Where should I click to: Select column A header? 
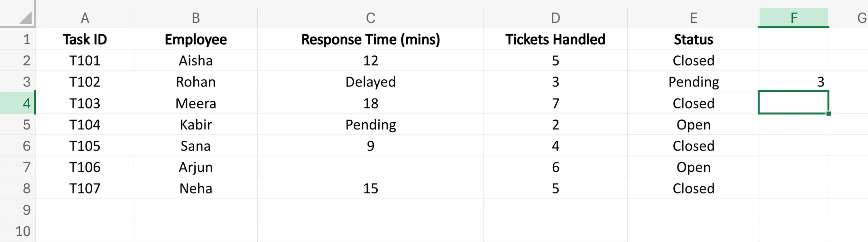click(x=85, y=18)
